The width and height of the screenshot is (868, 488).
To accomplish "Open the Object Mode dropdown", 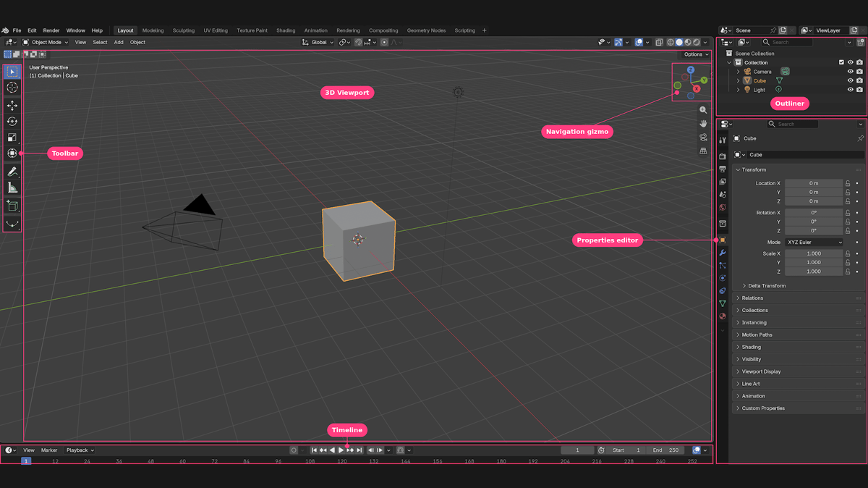I will pyautogui.click(x=45, y=42).
